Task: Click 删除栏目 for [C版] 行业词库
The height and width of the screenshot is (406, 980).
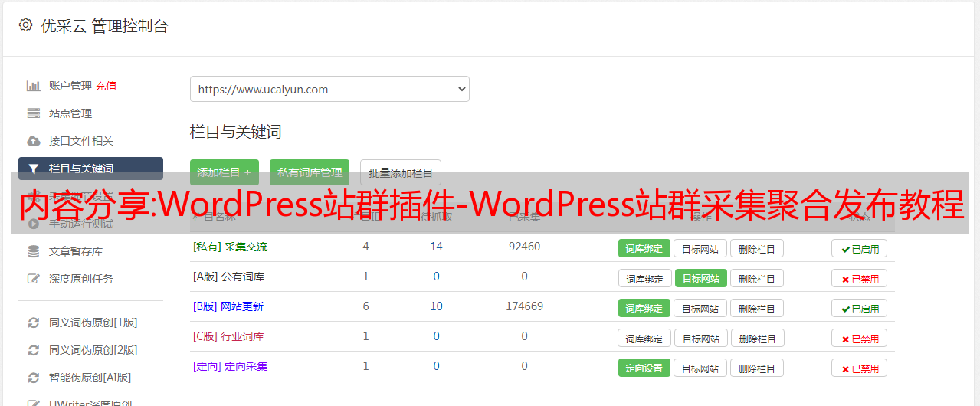Action: click(757, 339)
